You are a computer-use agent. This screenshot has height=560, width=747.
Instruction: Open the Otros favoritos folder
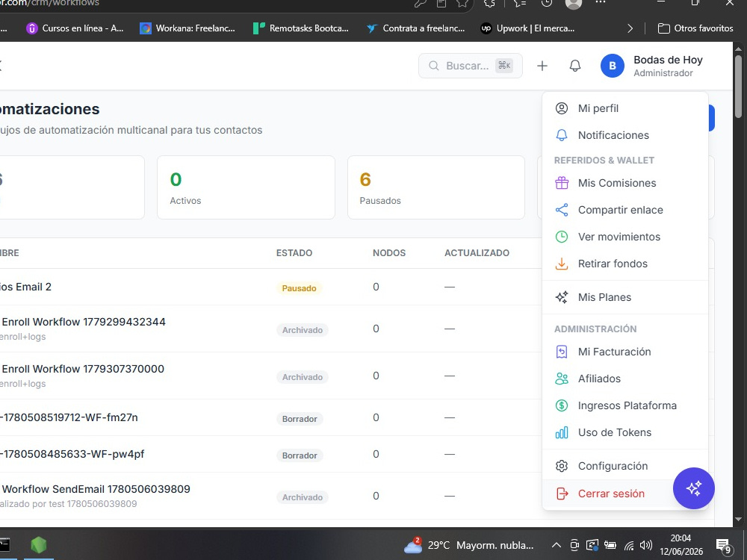[695, 28]
